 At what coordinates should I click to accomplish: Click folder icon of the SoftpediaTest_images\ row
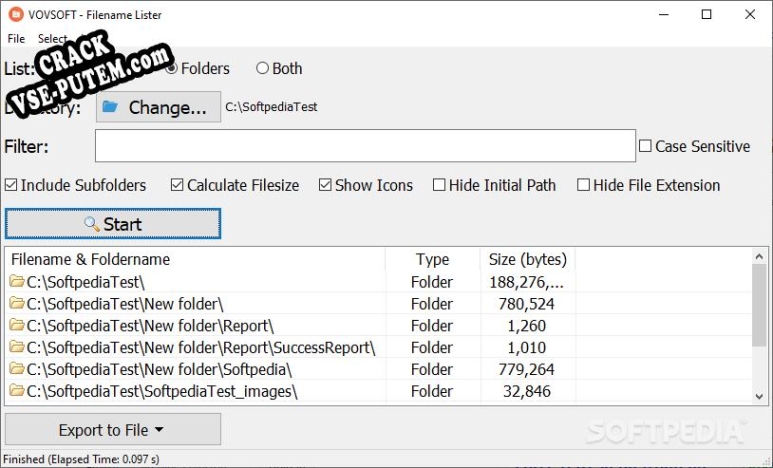[x=17, y=390]
